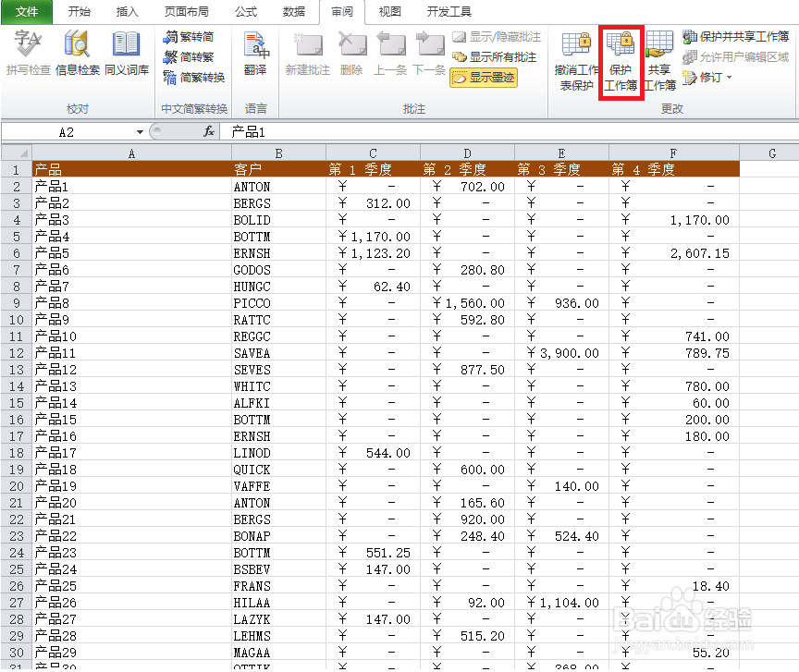Click the 客户 header cell

tap(278, 170)
